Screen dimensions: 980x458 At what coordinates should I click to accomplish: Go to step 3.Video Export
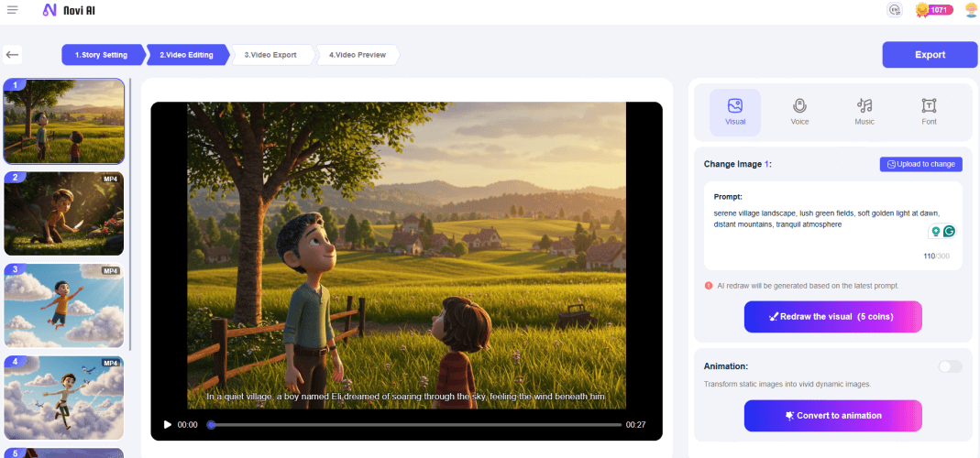pyautogui.click(x=270, y=55)
